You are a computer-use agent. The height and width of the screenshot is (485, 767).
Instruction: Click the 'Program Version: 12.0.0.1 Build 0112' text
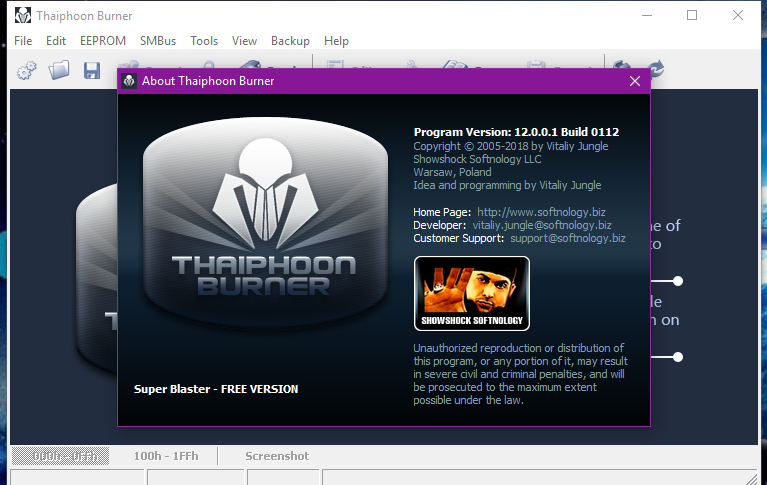point(516,132)
